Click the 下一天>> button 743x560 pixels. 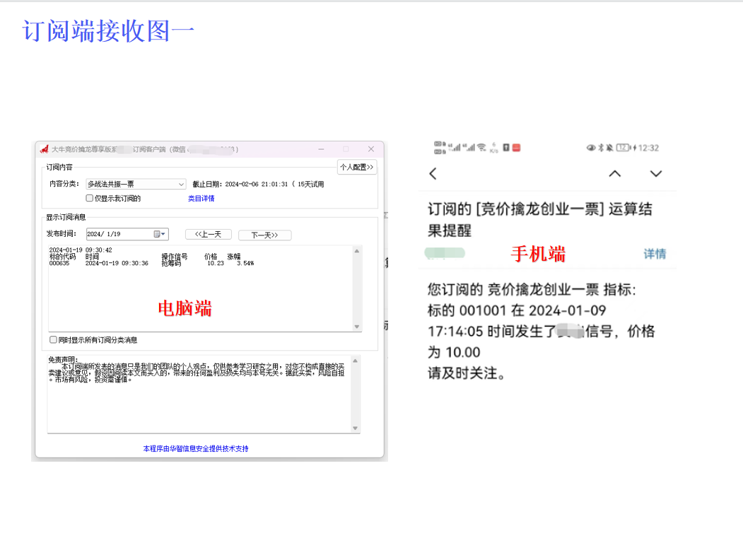264,235
